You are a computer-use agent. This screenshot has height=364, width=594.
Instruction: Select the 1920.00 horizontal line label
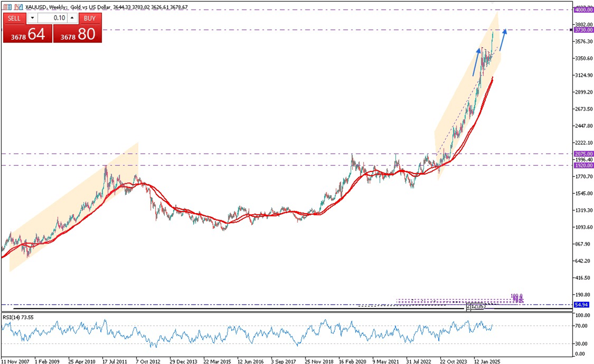583,166
